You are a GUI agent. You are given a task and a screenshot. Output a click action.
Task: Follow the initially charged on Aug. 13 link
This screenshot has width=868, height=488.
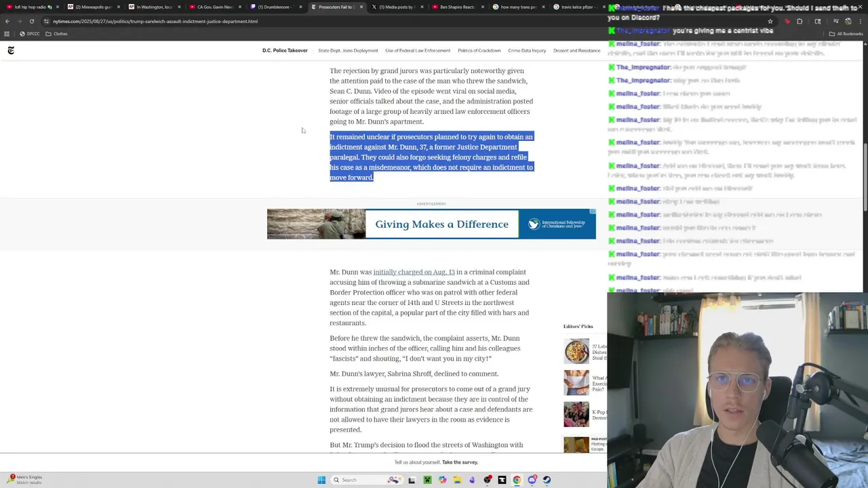pos(414,272)
